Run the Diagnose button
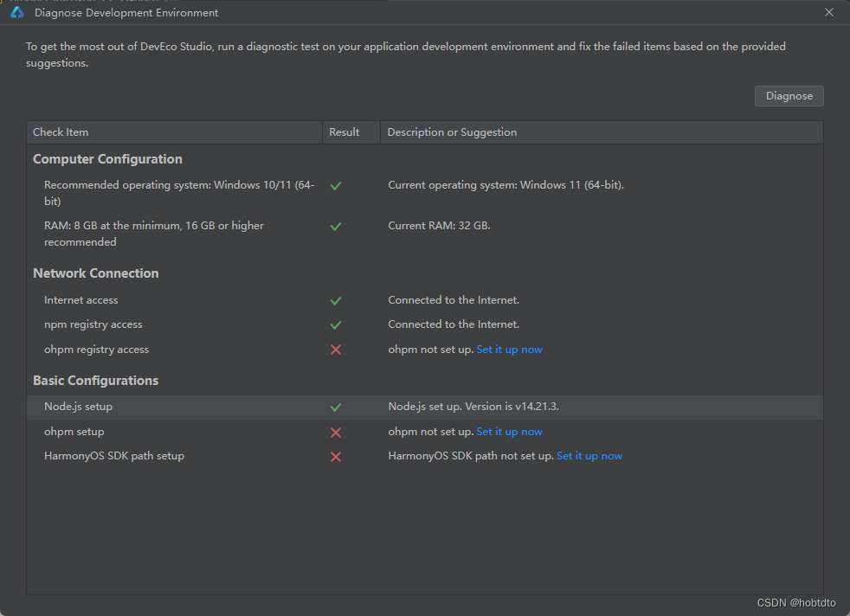The image size is (850, 616). click(789, 96)
